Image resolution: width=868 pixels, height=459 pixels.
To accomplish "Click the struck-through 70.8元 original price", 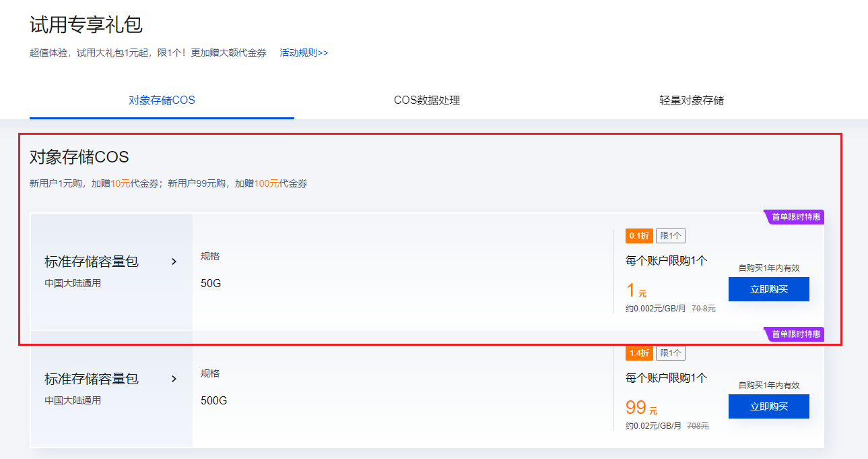I will 704,309.
